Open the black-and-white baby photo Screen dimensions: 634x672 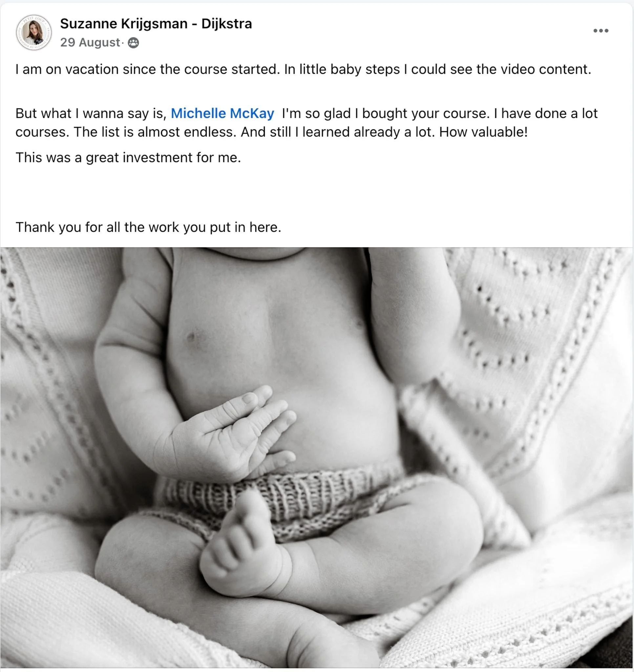pos(316,458)
